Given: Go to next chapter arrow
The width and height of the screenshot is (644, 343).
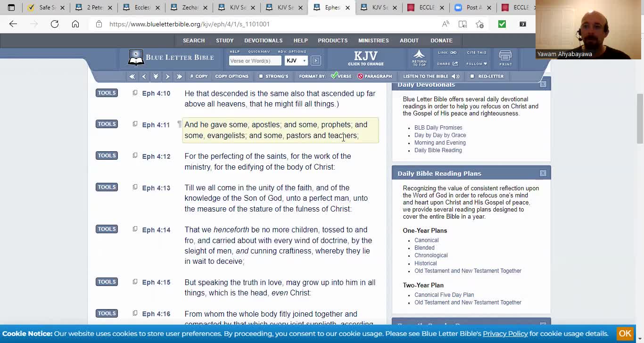Looking at the screenshot, I should [167, 76].
